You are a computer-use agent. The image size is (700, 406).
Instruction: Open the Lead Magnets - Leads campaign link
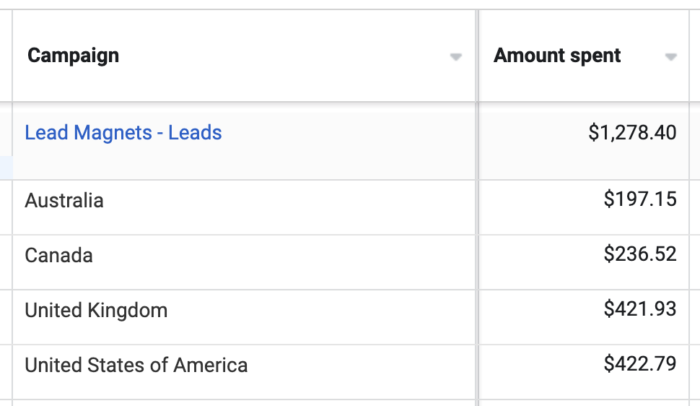tap(123, 132)
